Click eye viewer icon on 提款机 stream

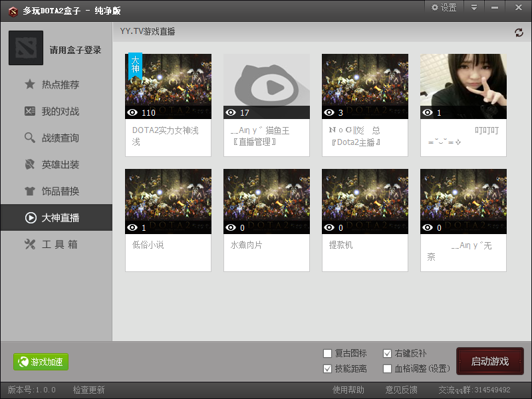(x=329, y=227)
